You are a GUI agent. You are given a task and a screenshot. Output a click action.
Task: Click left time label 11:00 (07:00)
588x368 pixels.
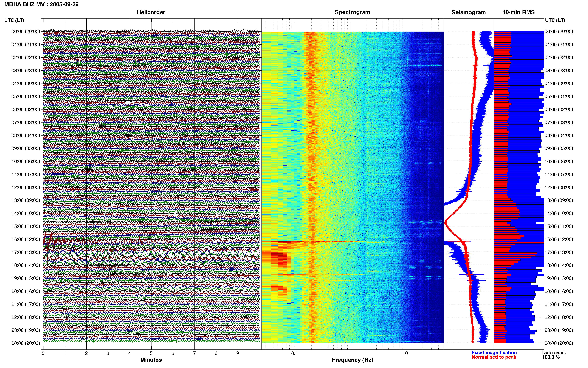pyautogui.click(x=26, y=174)
